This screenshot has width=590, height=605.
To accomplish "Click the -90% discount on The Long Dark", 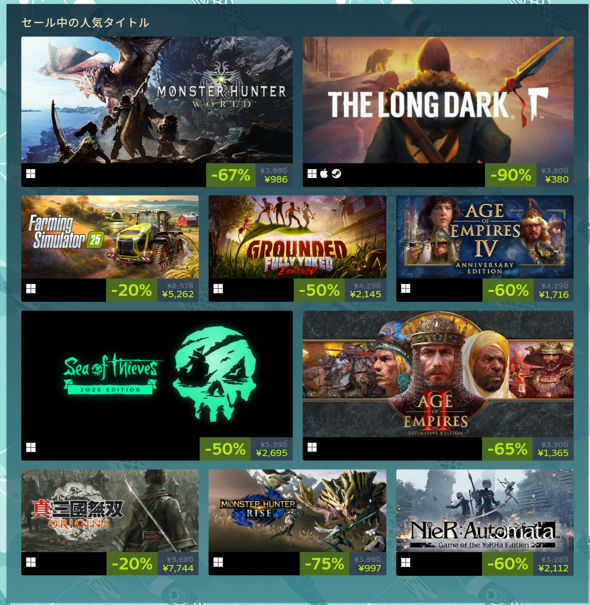I will 511,175.
